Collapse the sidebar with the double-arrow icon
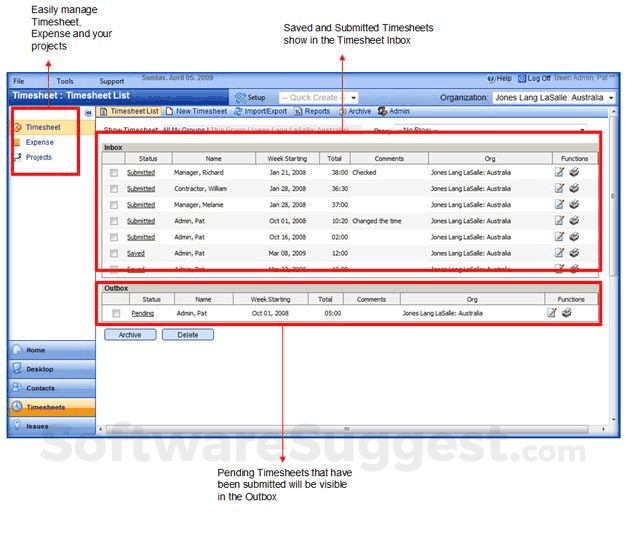625x541 pixels. 88,113
